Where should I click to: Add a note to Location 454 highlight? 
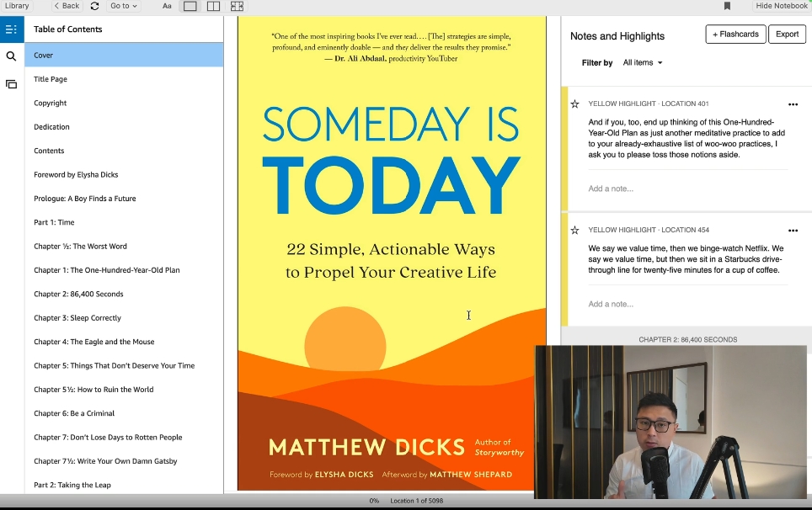[x=611, y=304]
